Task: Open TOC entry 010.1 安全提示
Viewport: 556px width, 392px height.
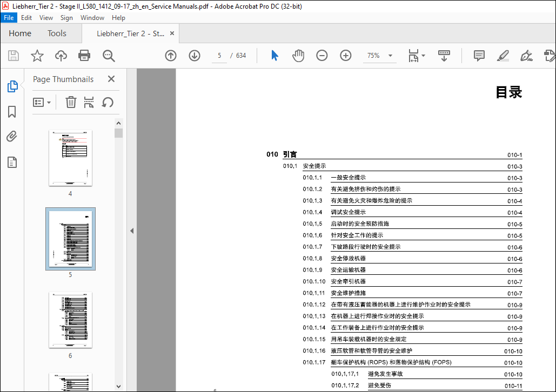Action: coord(403,166)
